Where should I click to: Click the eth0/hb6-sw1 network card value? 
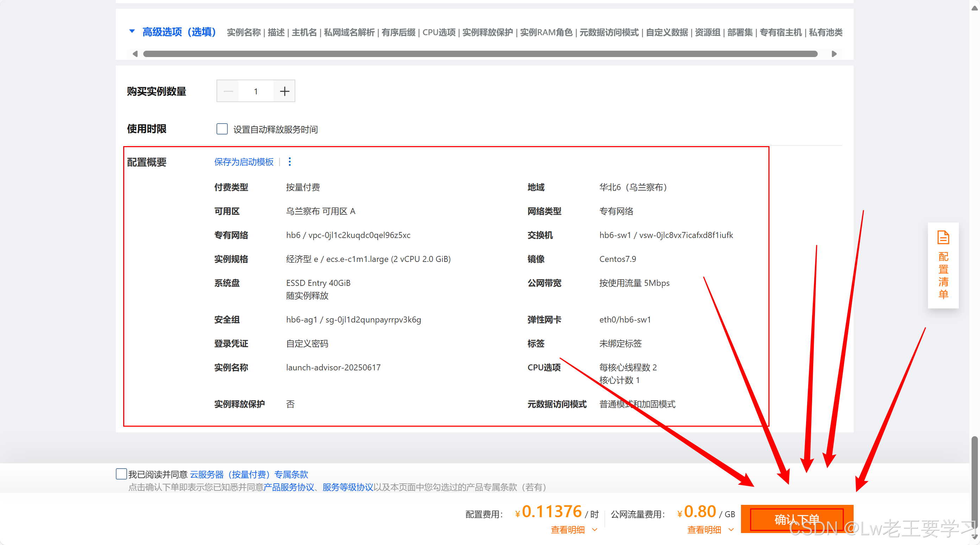coord(625,320)
